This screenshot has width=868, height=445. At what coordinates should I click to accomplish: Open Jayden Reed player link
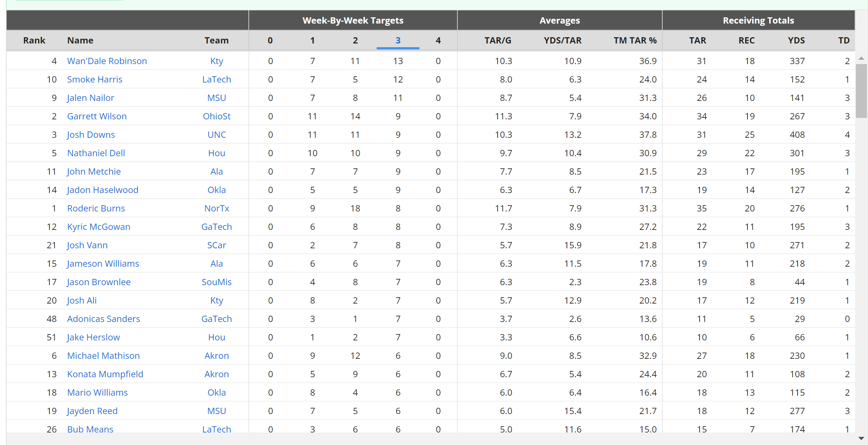92,411
